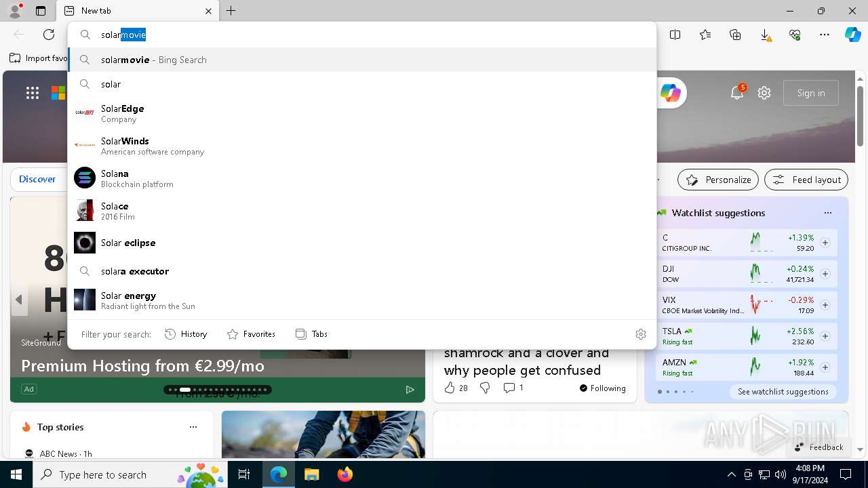Open Task View on taskbar
The height and width of the screenshot is (488, 868).
coord(244,474)
